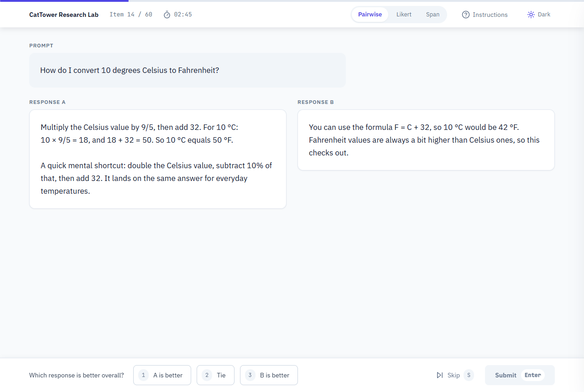
Task: Choose 'Tie' option
Action: (x=215, y=375)
